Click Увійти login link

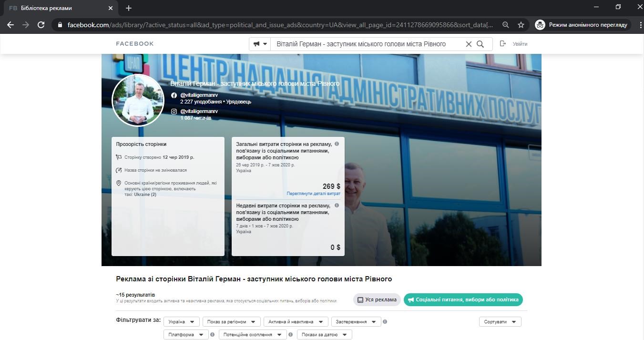point(520,44)
